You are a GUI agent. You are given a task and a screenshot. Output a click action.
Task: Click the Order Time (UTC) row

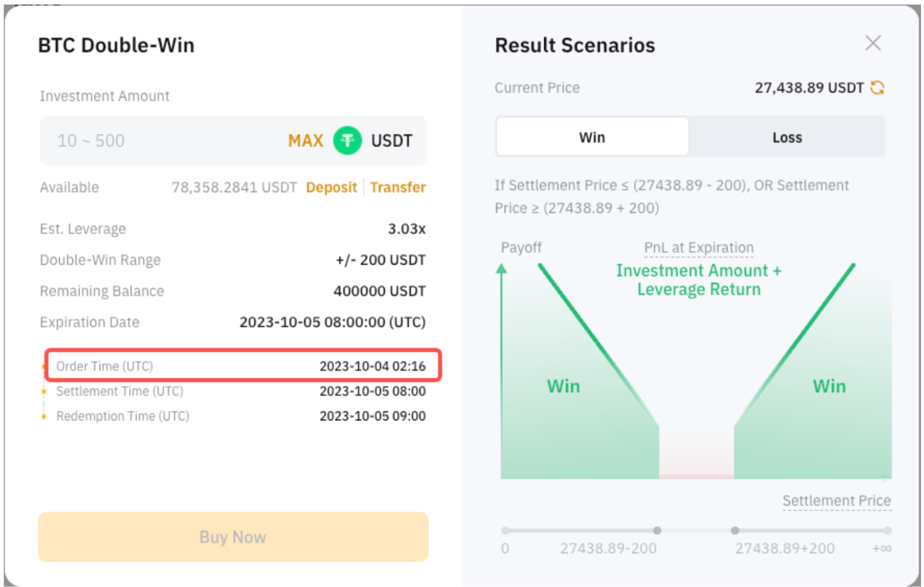point(242,366)
